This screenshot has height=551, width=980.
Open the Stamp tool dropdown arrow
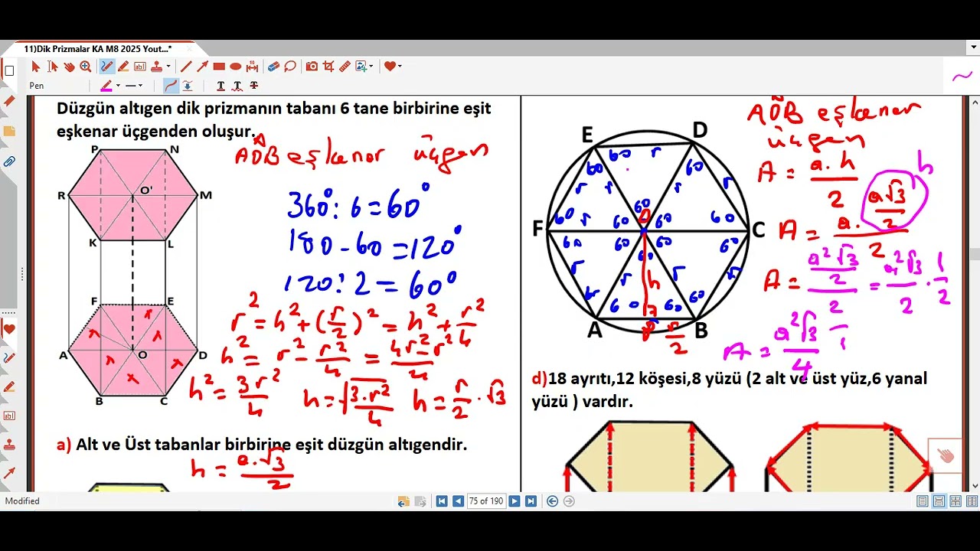[x=168, y=67]
